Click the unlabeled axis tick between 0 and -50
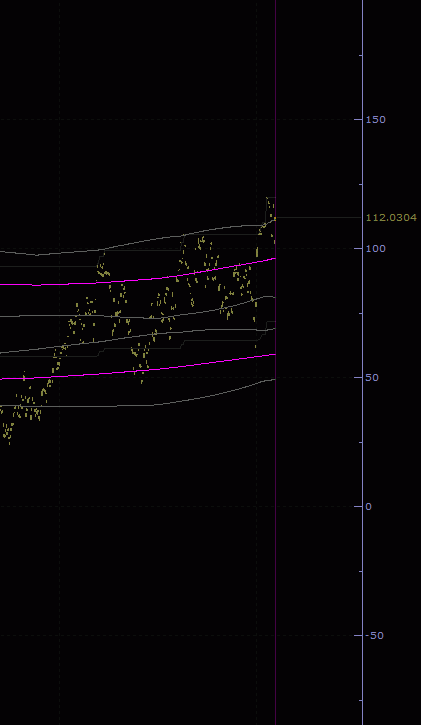 pyautogui.click(x=360, y=571)
